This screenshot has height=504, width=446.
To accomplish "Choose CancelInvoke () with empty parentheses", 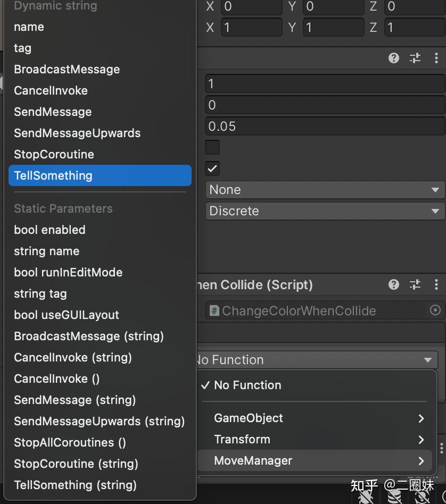I will pyautogui.click(x=100, y=379).
